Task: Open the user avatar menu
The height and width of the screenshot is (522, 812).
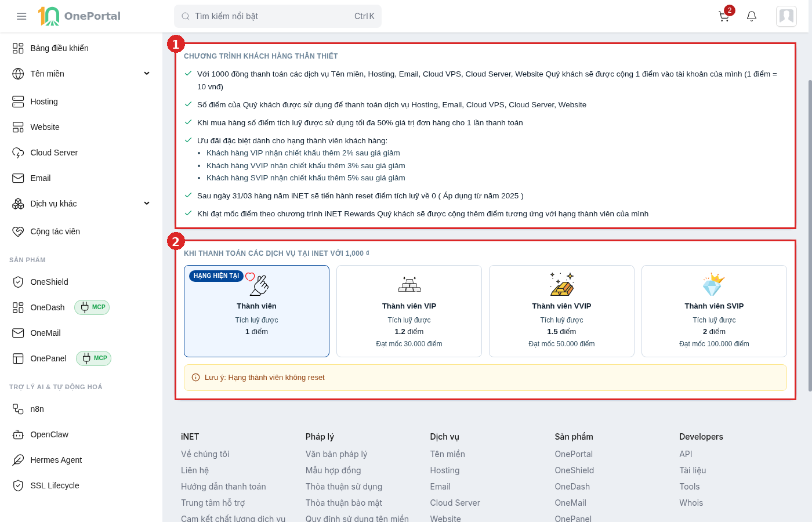Action: 786,16
